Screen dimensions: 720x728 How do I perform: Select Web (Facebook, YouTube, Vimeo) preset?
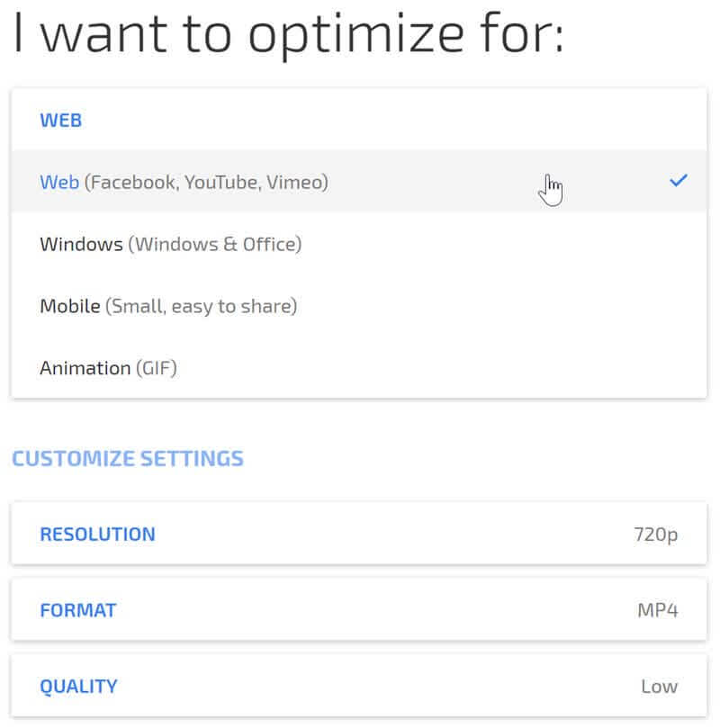358,182
